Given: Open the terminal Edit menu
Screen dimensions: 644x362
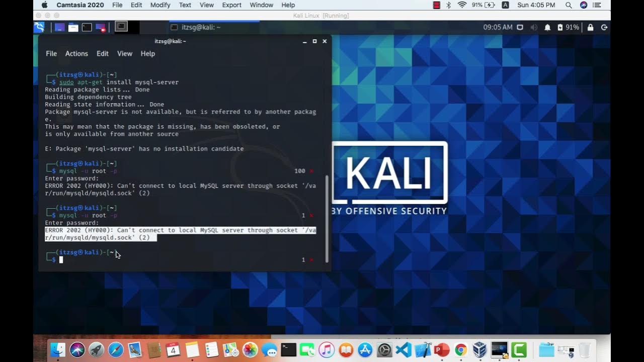Looking at the screenshot, I should (x=103, y=53).
